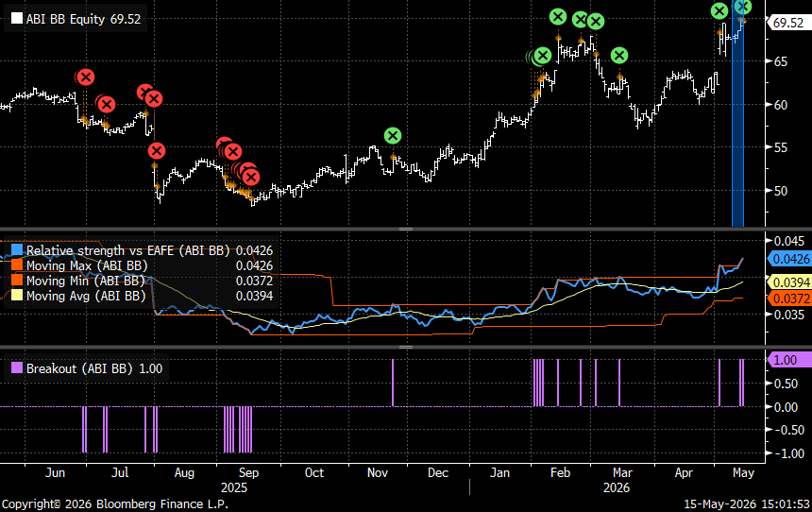Click the yellow Moving Avg legend swatch
This screenshot has height=512, width=812.
[x=17, y=296]
